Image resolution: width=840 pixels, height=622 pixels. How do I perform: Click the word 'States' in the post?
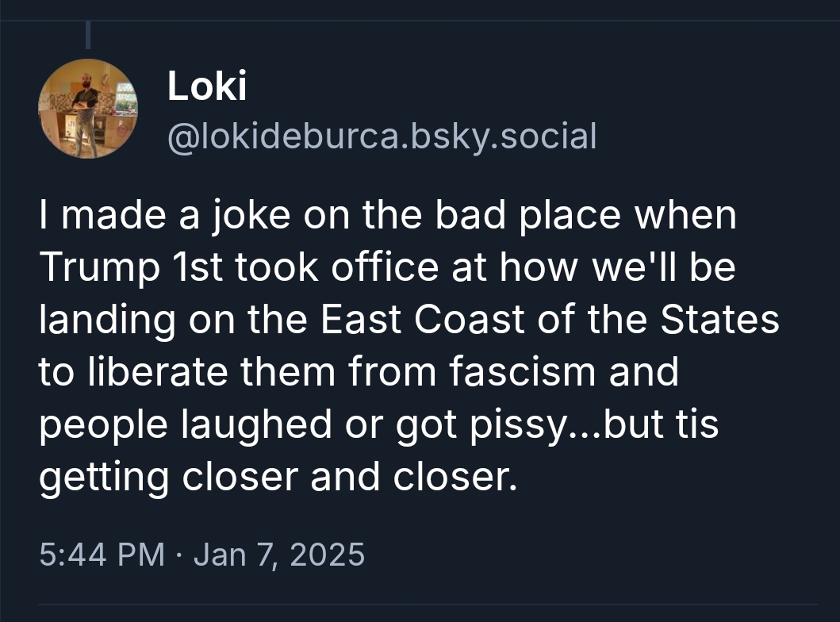coord(723,320)
